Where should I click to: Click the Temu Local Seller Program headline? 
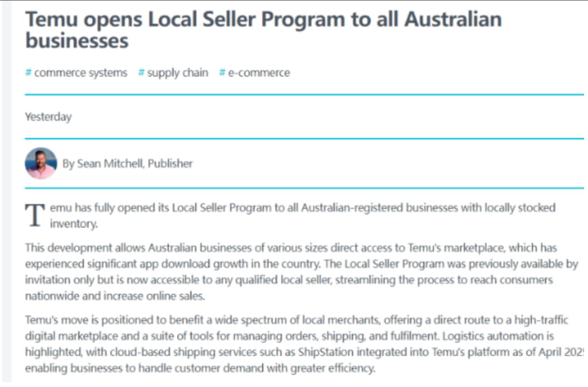263,30
